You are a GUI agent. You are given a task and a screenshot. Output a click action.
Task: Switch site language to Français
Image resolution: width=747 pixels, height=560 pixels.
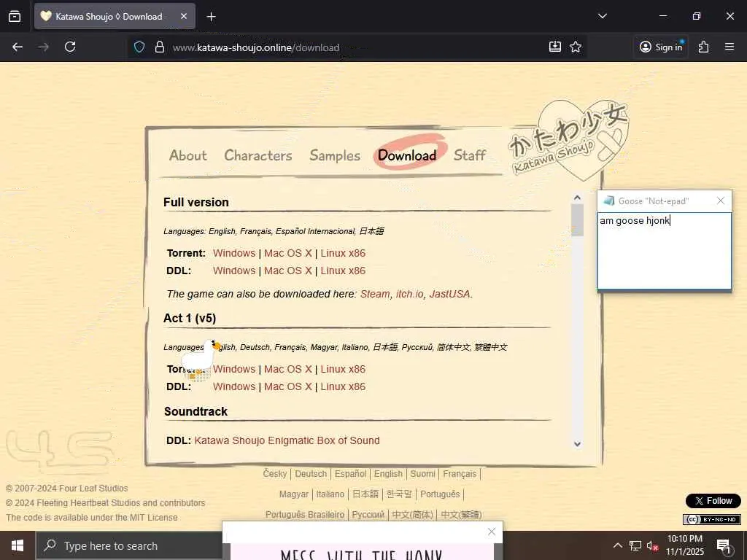(460, 474)
